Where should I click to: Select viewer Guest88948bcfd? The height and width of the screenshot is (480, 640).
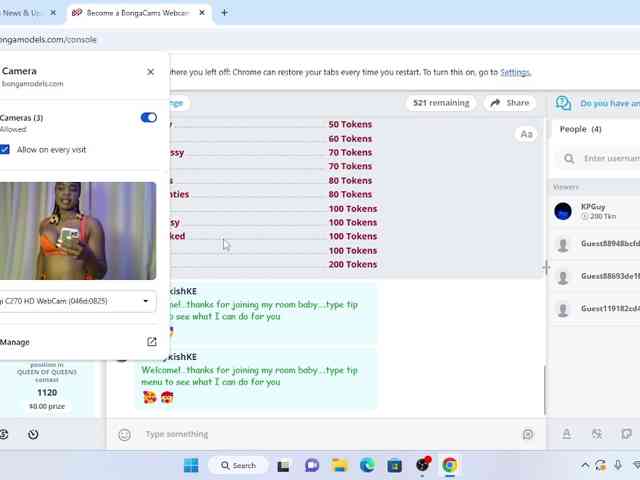(x=596, y=244)
